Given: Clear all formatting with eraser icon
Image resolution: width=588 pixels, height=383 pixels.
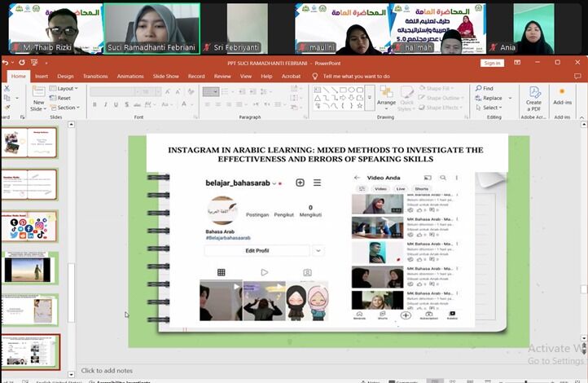Looking at the screenshot, I should pos(191,91).
